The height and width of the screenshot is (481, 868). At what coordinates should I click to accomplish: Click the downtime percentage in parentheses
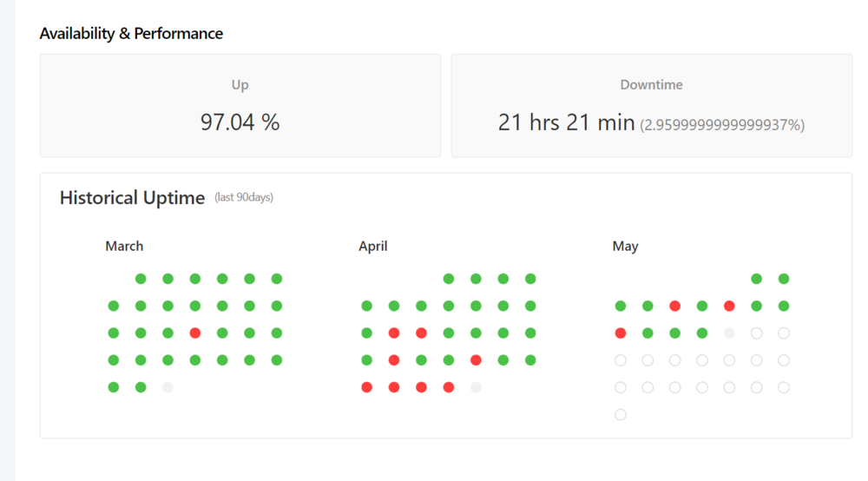click(x=722, y=125)
